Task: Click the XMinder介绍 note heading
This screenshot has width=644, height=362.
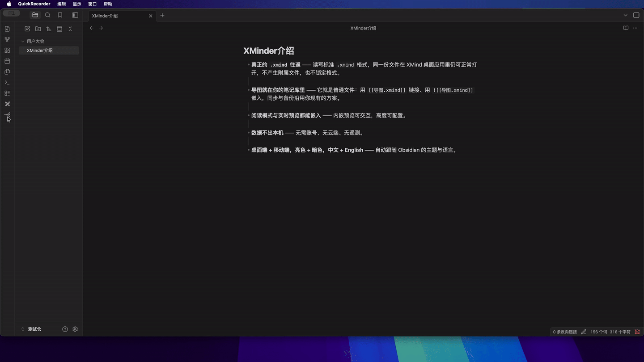Action: (268, 51)
